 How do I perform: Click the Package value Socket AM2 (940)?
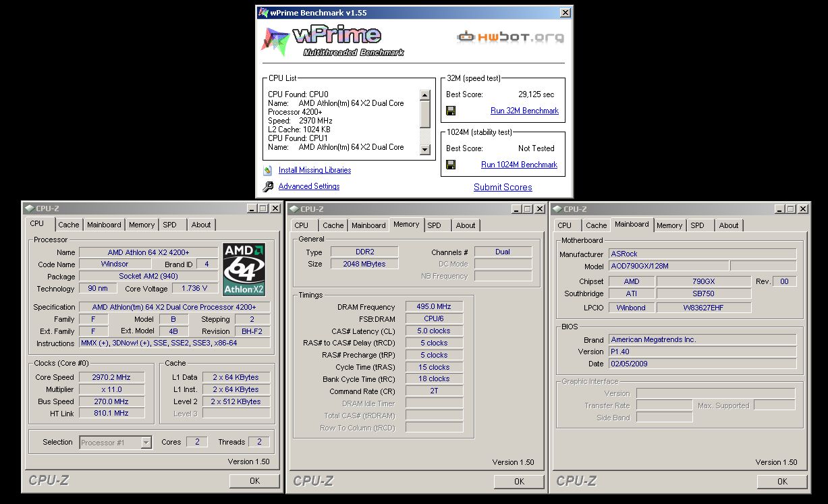(x=148, y=276)
